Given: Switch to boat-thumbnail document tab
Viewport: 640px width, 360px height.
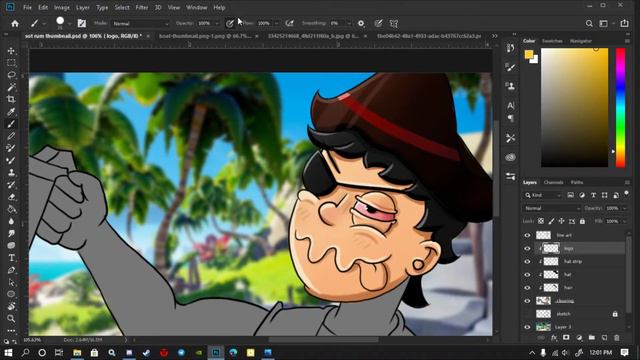Looking at the screenshot, I should pyautogui.click(x=205, y=36).
